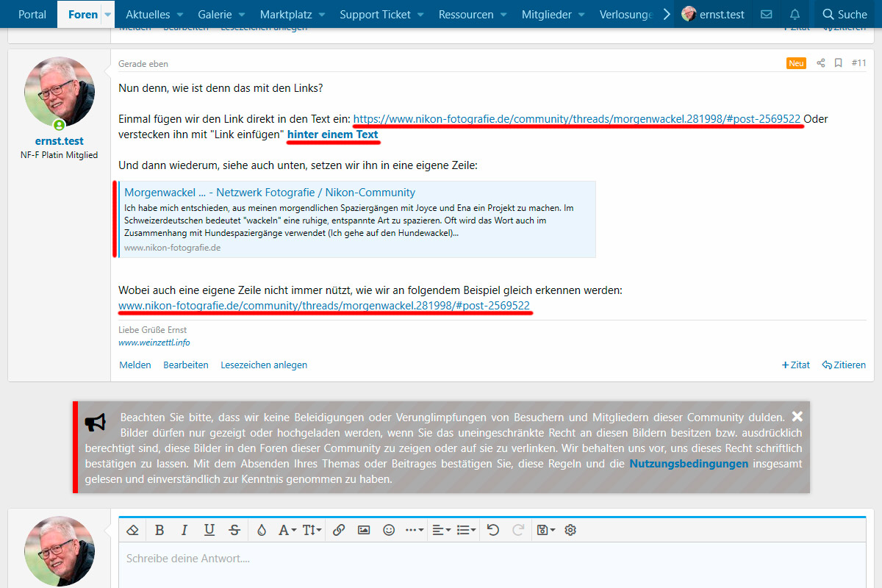This screenshot has width=882, height=588.
Task: Click the ernst.test post avatar
Action: [60, 92]
